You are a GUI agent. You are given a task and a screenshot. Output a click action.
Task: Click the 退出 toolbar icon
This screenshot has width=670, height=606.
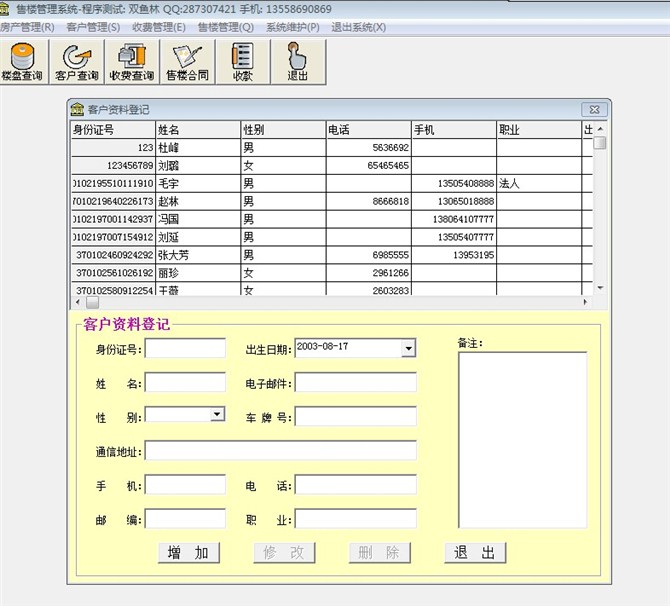298,61
